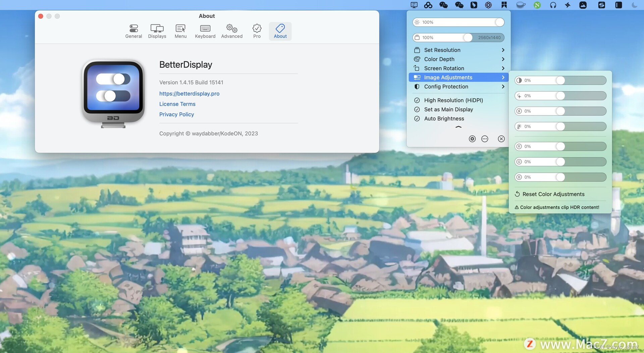The image size is (644, 353).
Task: Click the red R channel slider
Action: pyautogui.click(x=560, y=147)
